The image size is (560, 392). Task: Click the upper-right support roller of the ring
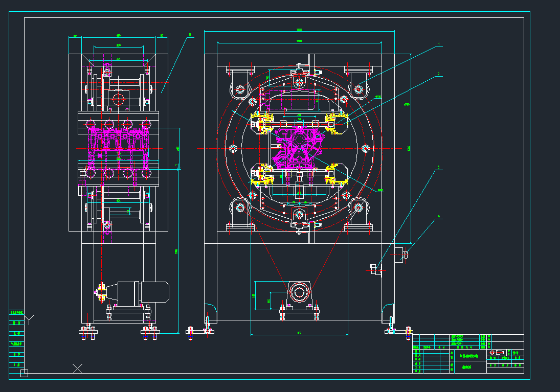[x=358, y=89]
